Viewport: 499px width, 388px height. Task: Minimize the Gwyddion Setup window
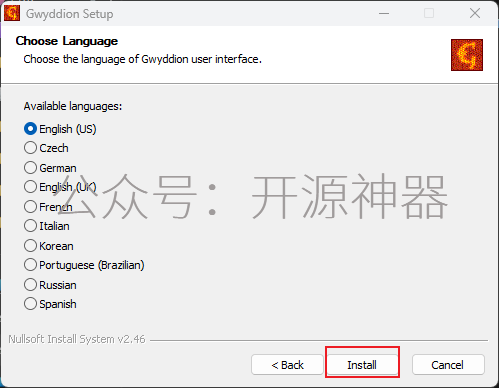pyautogui.click(x=384, y=13)
